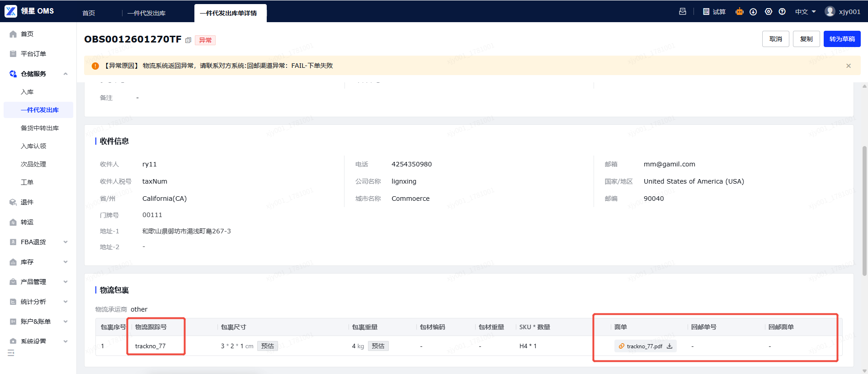
Task: Click the 异常 status tag
Action: [205, 40]
